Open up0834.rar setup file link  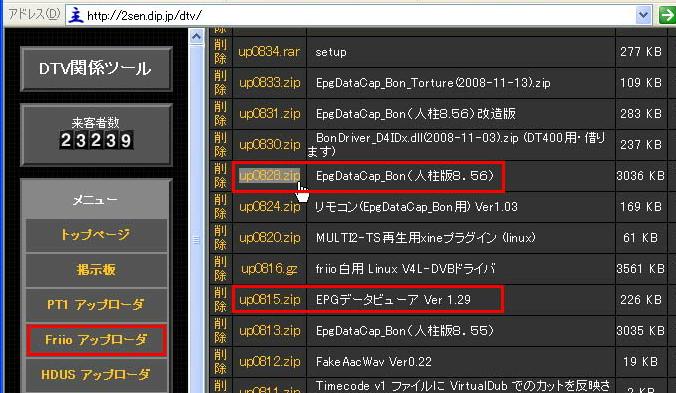pos(269,52)
